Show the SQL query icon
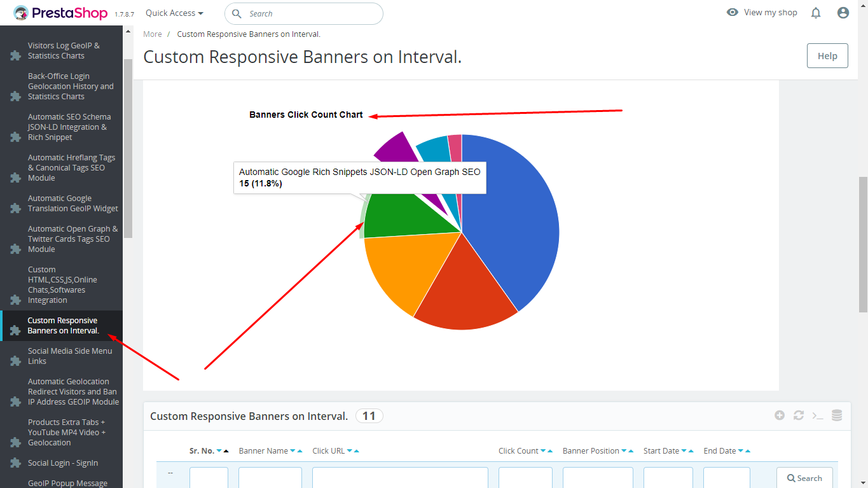The height and width of the screenshot is (488, 868). click(x=818, y=415)
